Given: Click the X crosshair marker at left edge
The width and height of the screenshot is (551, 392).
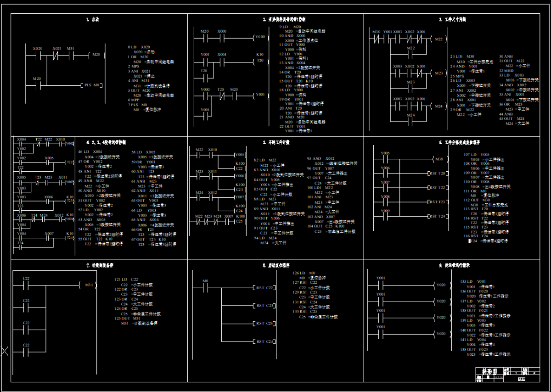Looking at the screenshot, I should tap(5, 351).
